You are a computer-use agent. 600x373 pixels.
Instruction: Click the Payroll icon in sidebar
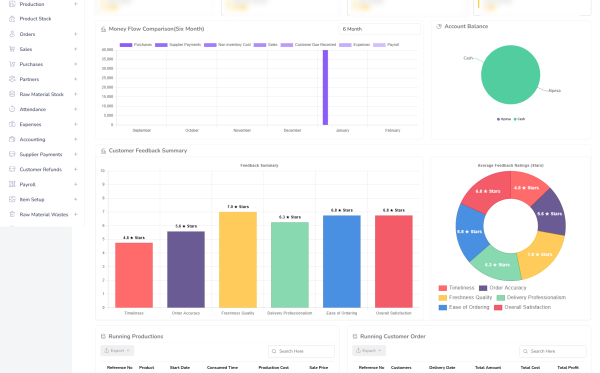point(12,184)
